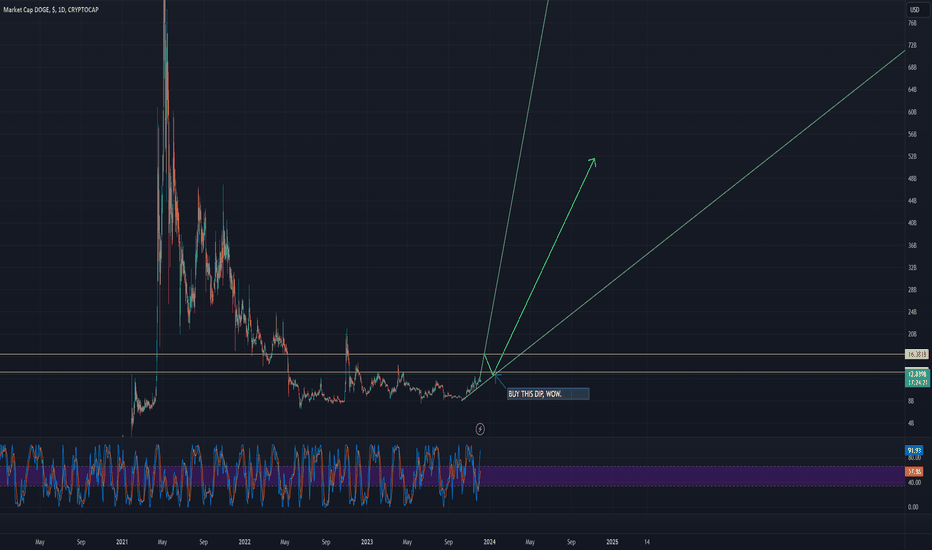This screenshot has width=932, height=550.
Task: Click the 2023 time axis label
Action: pyautogui.click(x=367, y=542)
